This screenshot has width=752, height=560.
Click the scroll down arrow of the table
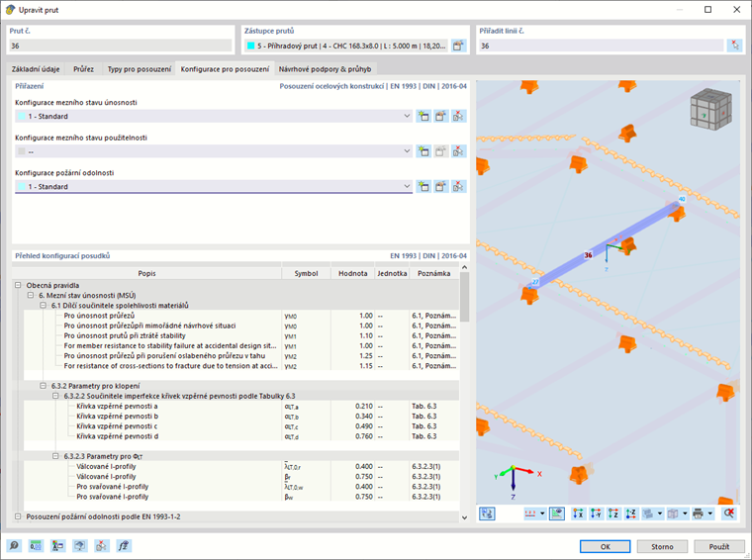click(464, 517)
